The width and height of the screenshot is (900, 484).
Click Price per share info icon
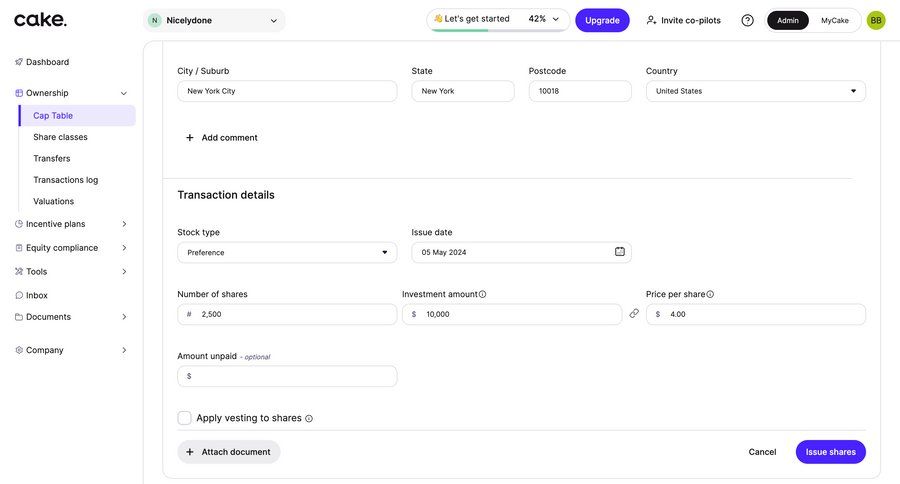710,294
